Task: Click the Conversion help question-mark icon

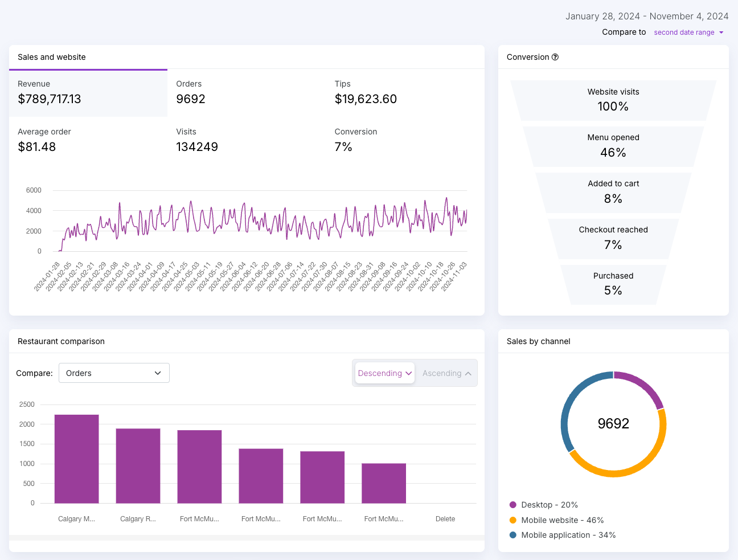Action: click(x=555, y=57)
